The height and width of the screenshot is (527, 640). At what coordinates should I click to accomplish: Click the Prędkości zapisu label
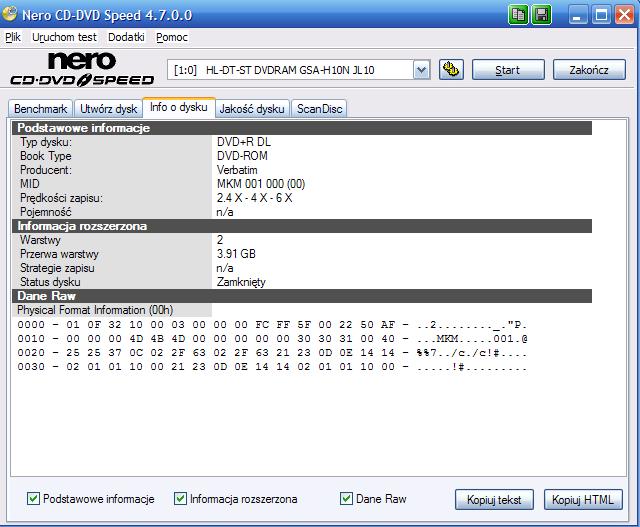coord(61,198)
